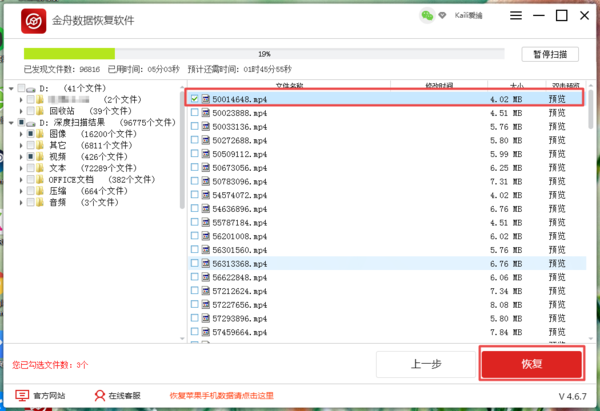Click video file icon of 57212624.mp4
The width and height of the screenshot is (600, 411).
click(205, 291)
